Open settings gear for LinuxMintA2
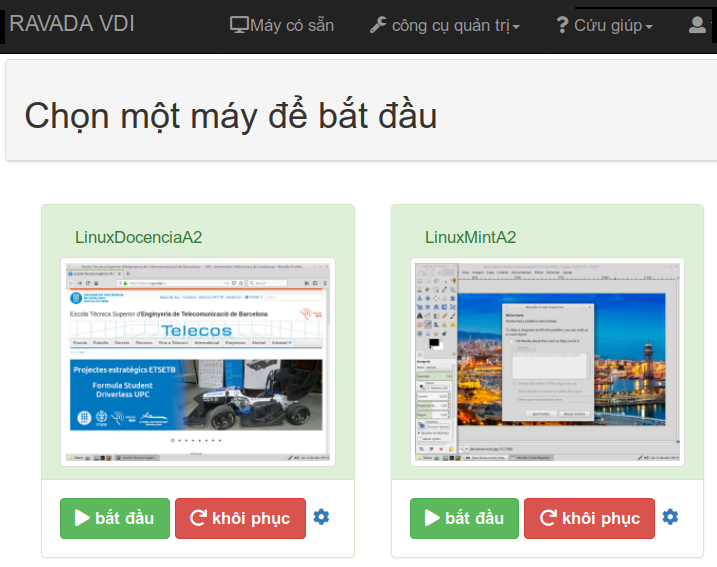717x567 pixels. coord(670,517)
